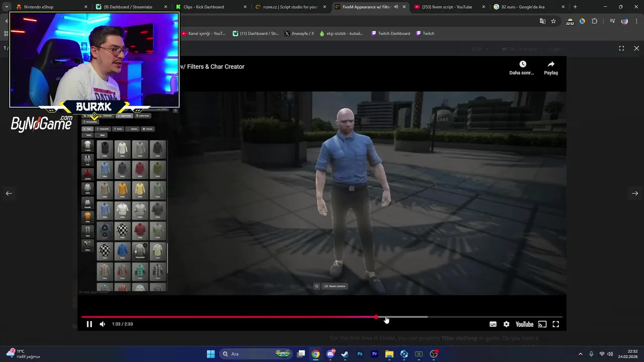Open the ekşi sözlük bookmark
This screenshot has height=362, width=644.
pos(342,34)
